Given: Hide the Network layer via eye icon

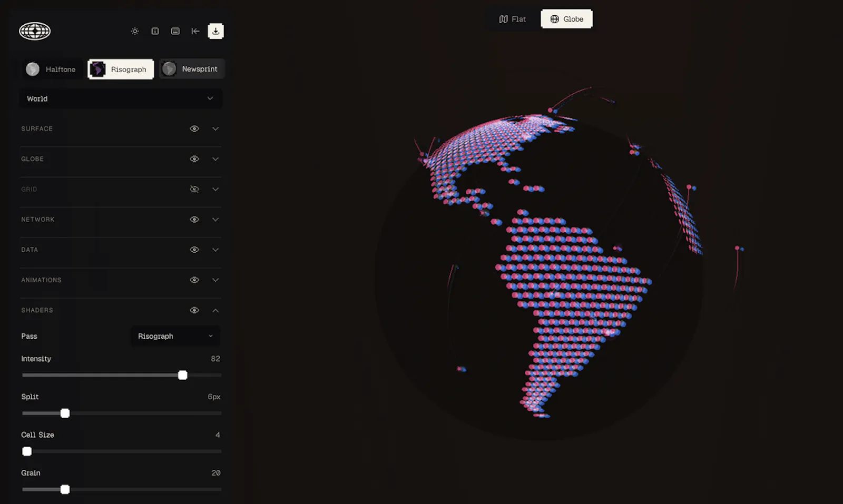Looking at the screenshot, I should tap(194, 220).
